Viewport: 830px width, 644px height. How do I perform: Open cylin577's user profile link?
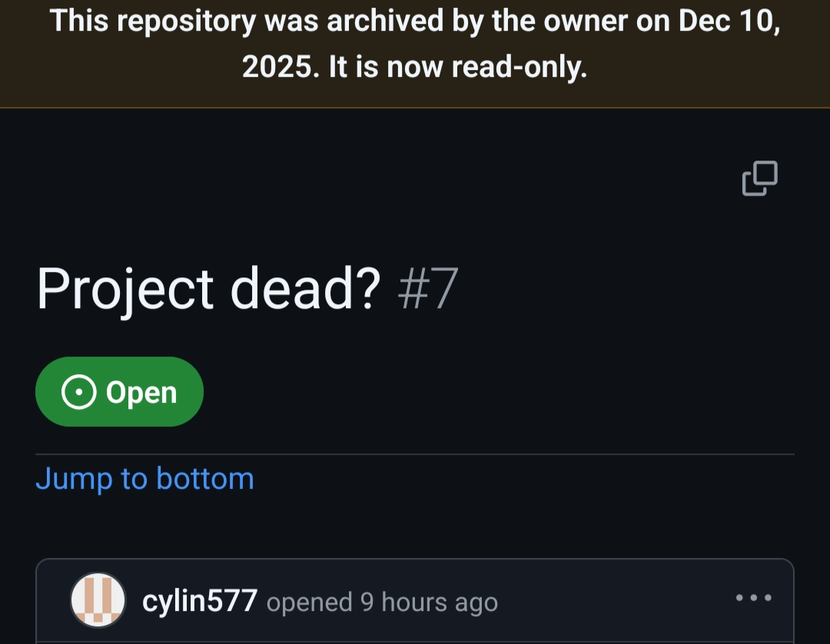[200, 601]
